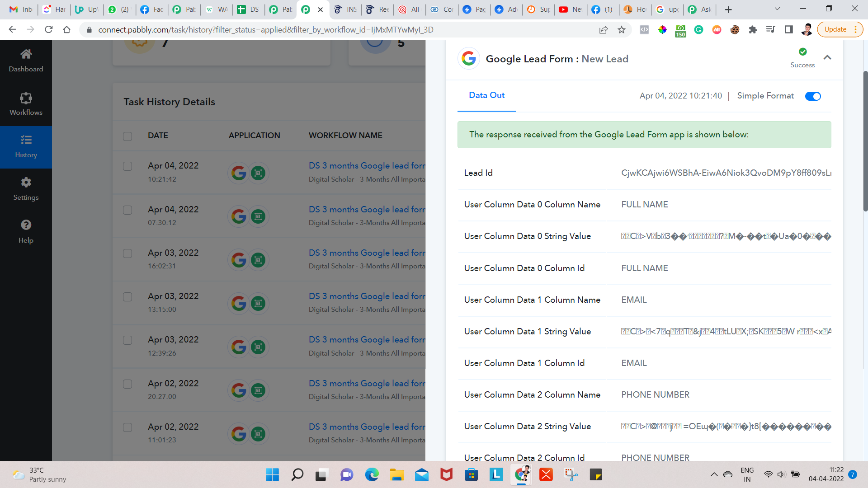This screenshot has width=868, height=488.
Task: Click the Chrome Update button
Action: click(835, 30)
